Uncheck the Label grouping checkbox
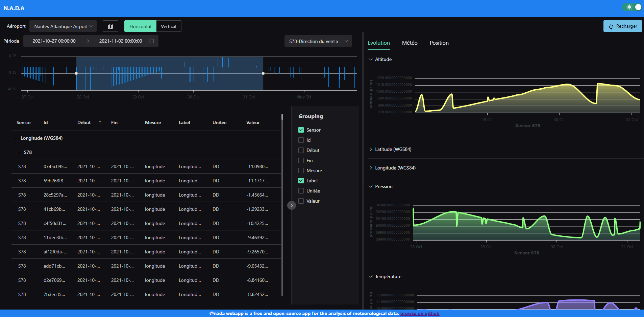This screenshot has width=644, height=317. click(301, 181)
